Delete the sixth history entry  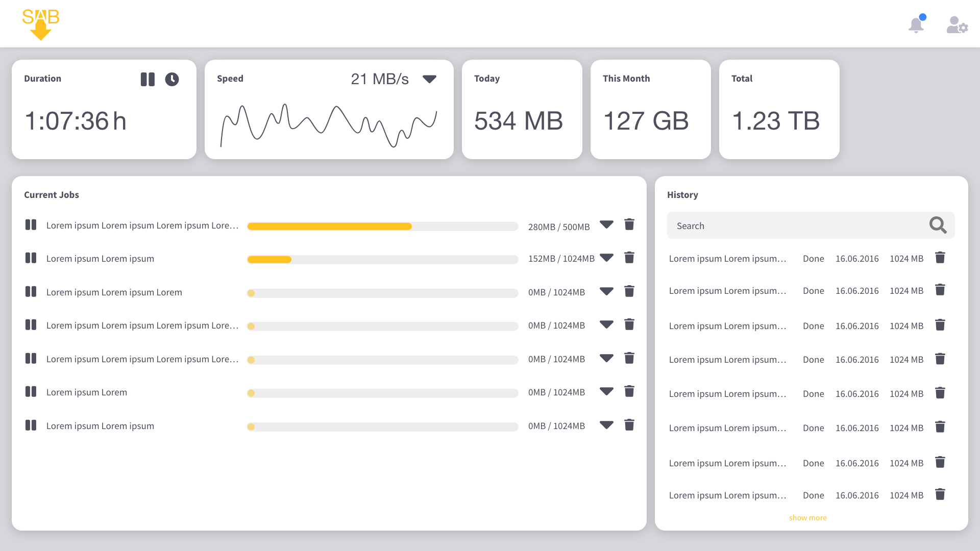coord(940,427)
